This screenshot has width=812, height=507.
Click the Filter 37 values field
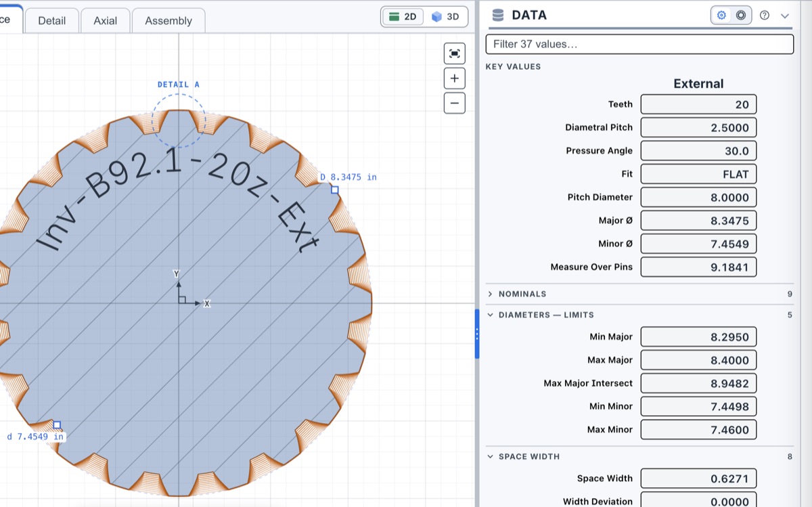pos(639,44)
